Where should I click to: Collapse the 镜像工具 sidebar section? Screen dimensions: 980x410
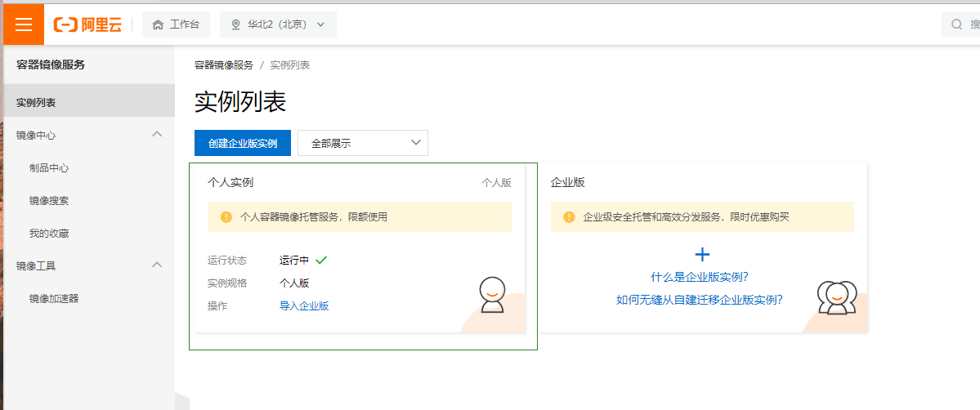158,265
